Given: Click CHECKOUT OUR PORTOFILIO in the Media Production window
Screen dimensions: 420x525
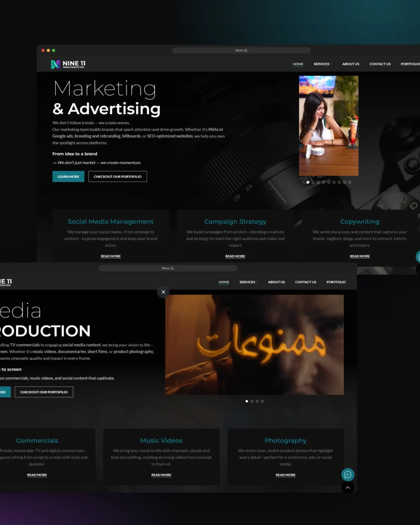Looking at the screenshot, I should point(44,392).
